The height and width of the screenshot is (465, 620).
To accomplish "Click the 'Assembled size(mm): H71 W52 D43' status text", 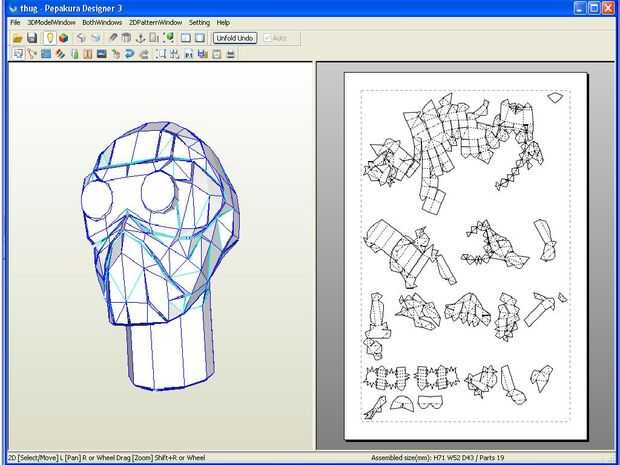I will (422, 458).
